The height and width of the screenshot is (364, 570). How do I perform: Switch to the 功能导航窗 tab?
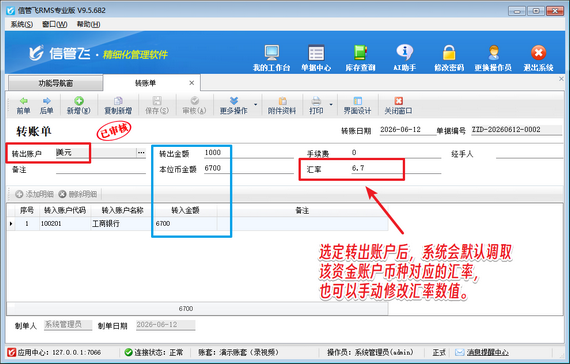point(56,83)
